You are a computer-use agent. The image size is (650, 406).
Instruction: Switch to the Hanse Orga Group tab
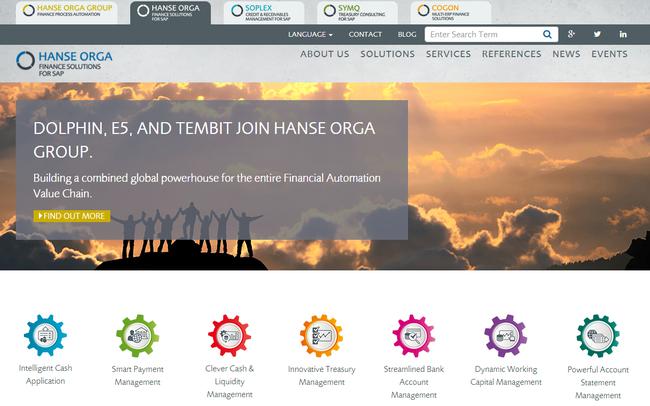tap(67, 12)
